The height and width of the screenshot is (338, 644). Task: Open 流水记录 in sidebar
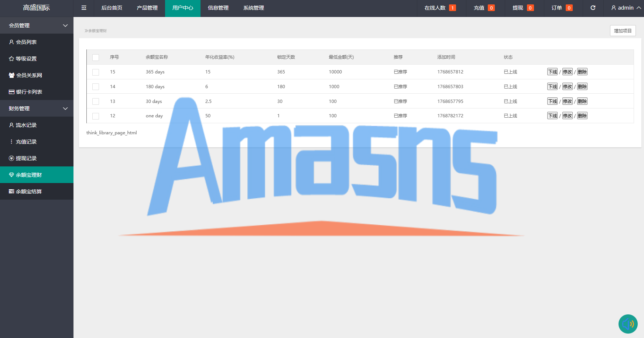click(37, 125)
